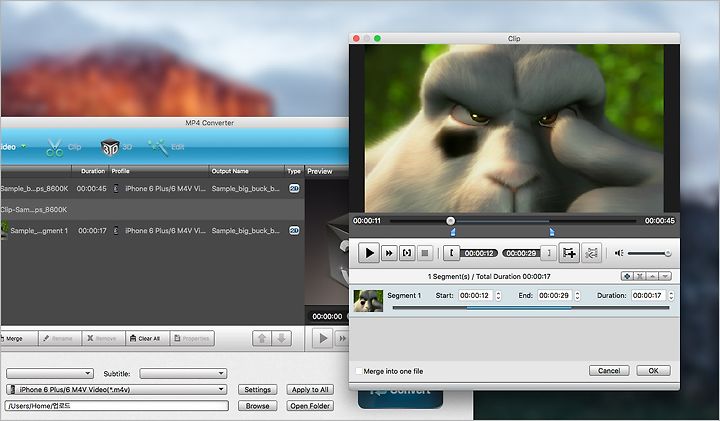
Task: Click the End time field of Segment 1
Action: (x=555, y=296)
